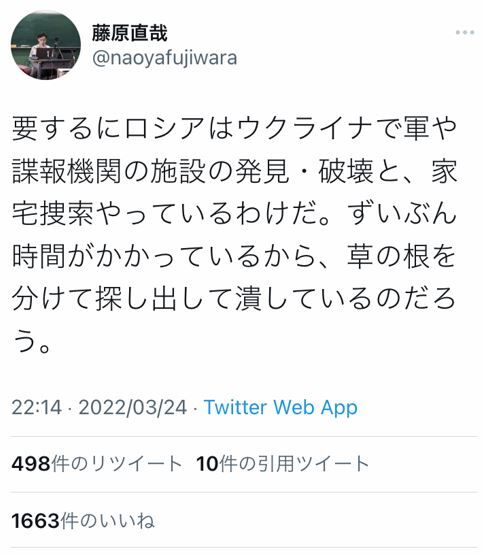Open 藤原直哉's profile picture
Image resolution: width=485 pixels, height=555 pixels.
[x=46, y=45]
